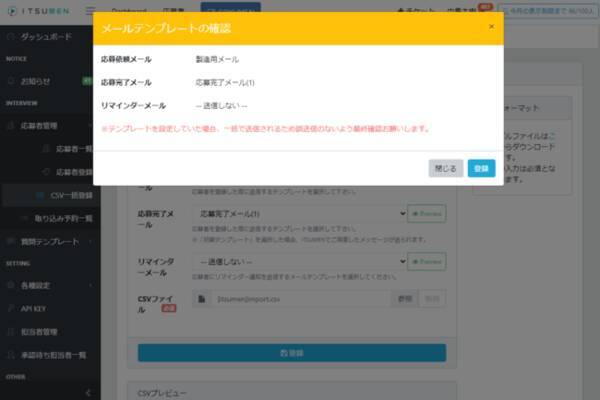Click the -- 送信しない -- value in the dialog
Image resolution: width=600 pixels, height=400 pixels.
(221, 106)
